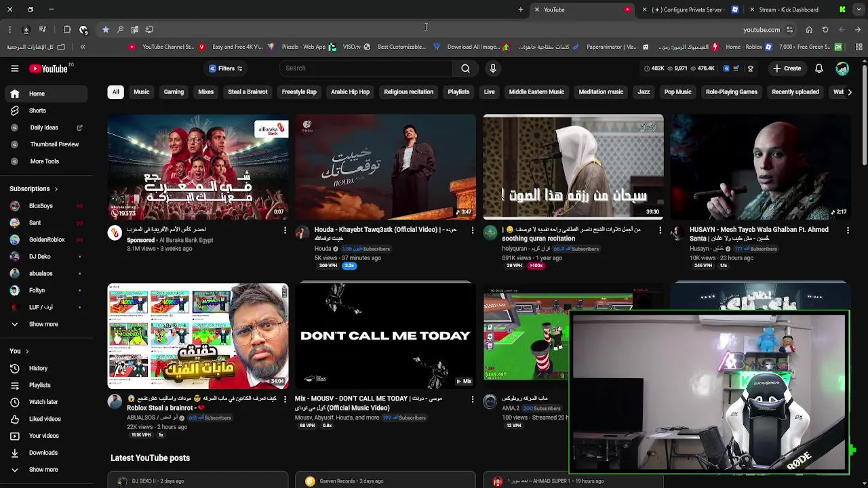This screenshot has width=868, height=488.
Task: Open Downloads in the sidebar
Action: (x=43, y=453)
